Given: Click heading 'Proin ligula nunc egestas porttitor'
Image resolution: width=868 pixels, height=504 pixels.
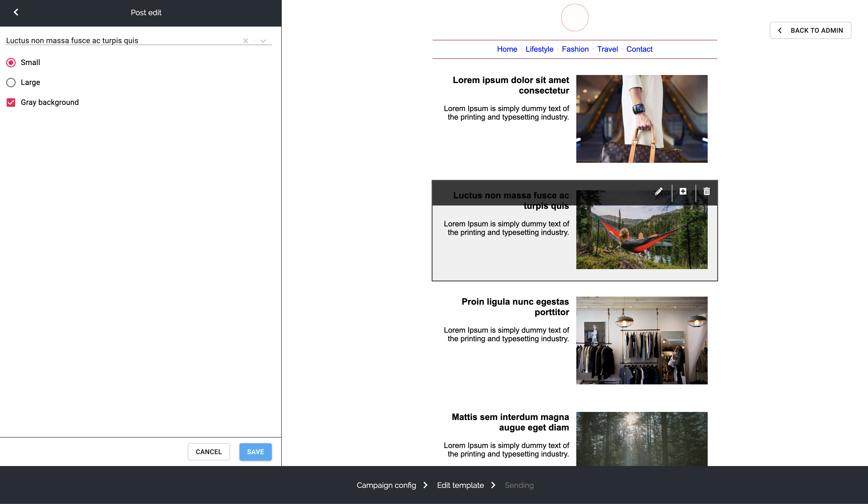Looking at the screenshot, I should click(515, 307).
